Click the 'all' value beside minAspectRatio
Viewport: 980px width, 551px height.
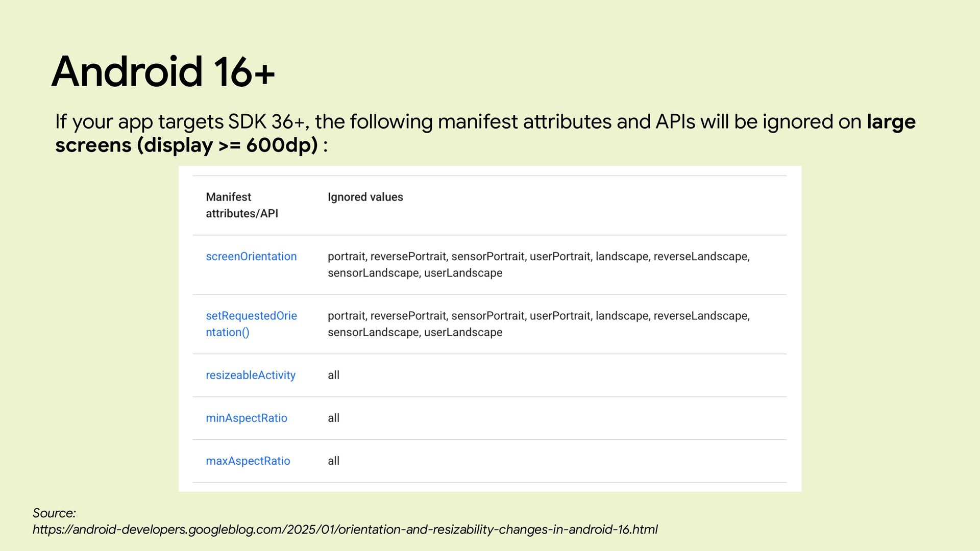(333, 418)
